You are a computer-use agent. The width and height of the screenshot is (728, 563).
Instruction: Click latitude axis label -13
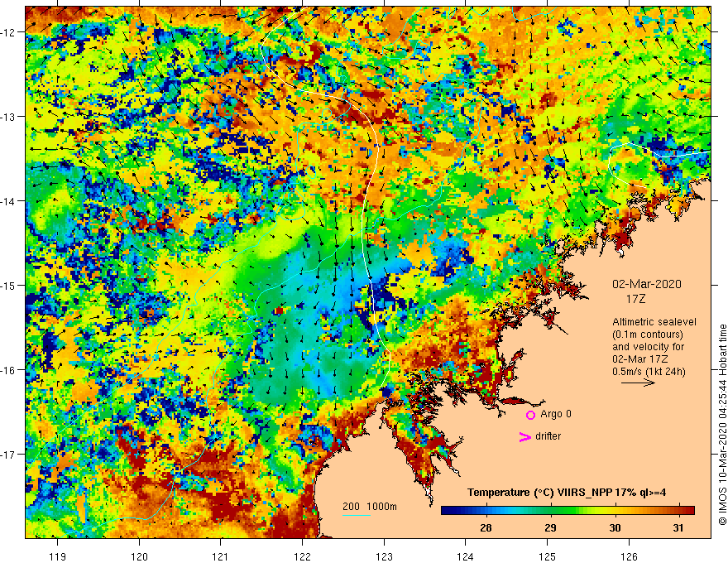[8, 117]
